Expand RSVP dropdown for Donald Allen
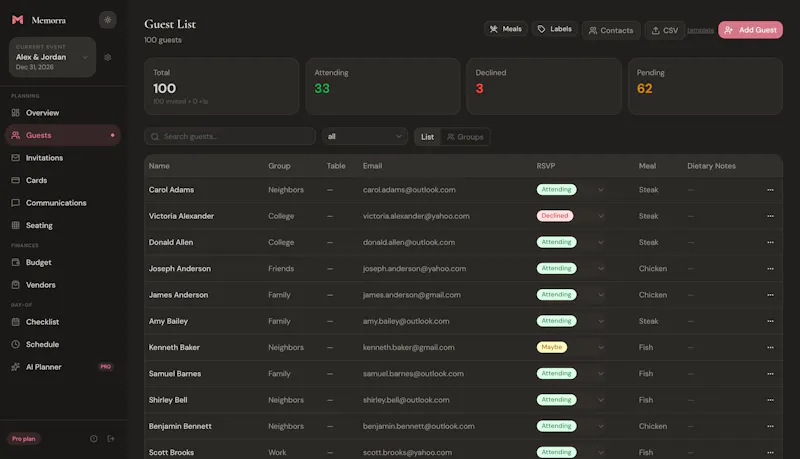Image resolution: width=800 pixels, height=459 pixels. [x=601, y=242]
